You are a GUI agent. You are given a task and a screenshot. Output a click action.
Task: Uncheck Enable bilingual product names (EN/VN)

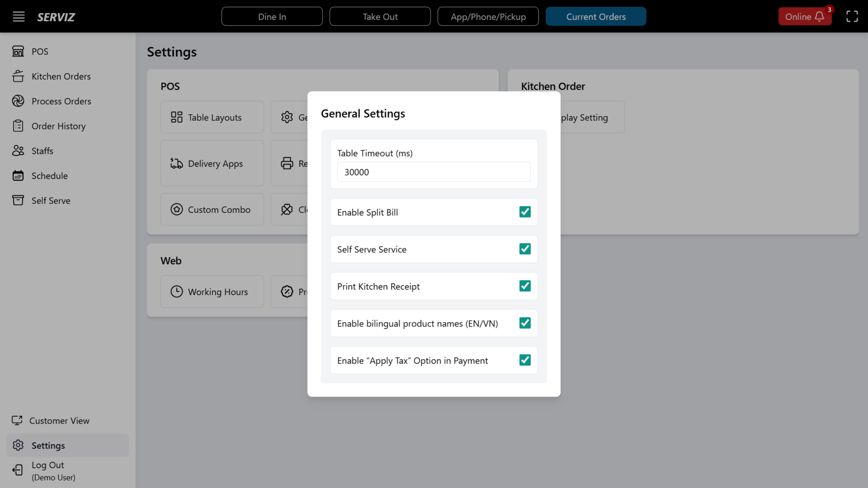tap(525, 323)
